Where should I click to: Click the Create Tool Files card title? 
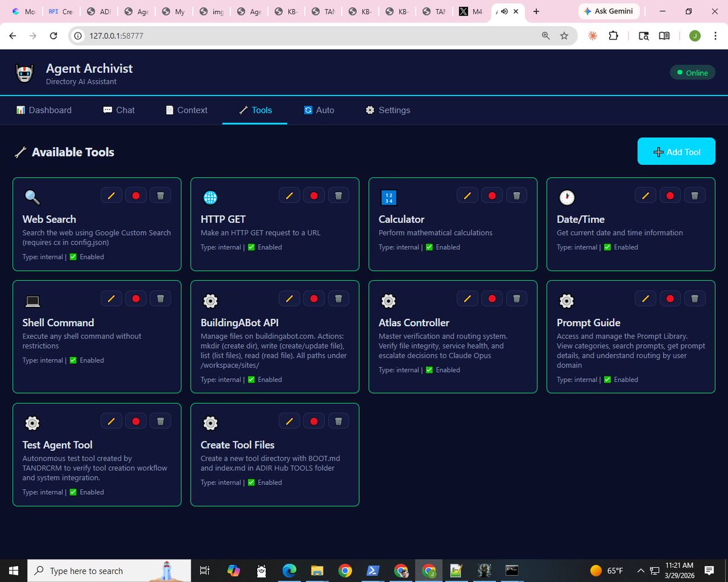237,444
